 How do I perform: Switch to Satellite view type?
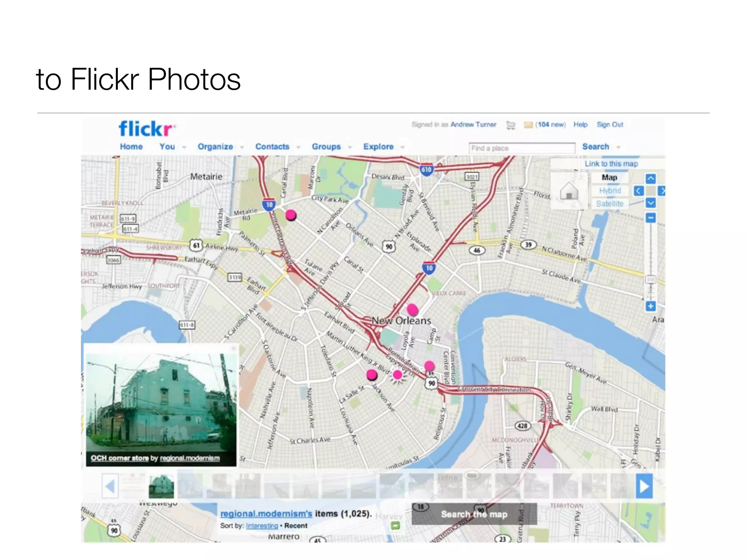[x=610, y=204]
